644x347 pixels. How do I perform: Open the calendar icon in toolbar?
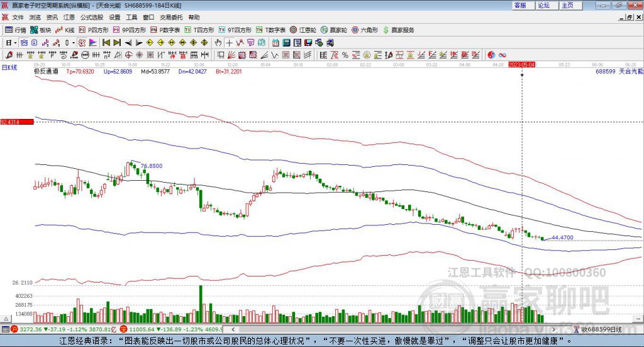click(x=275, y=43)
